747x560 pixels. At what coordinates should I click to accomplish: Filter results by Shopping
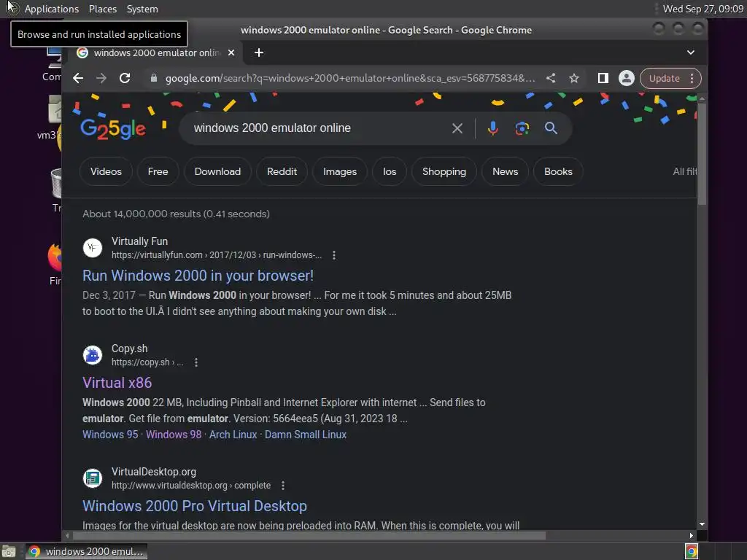click(444, 171)
